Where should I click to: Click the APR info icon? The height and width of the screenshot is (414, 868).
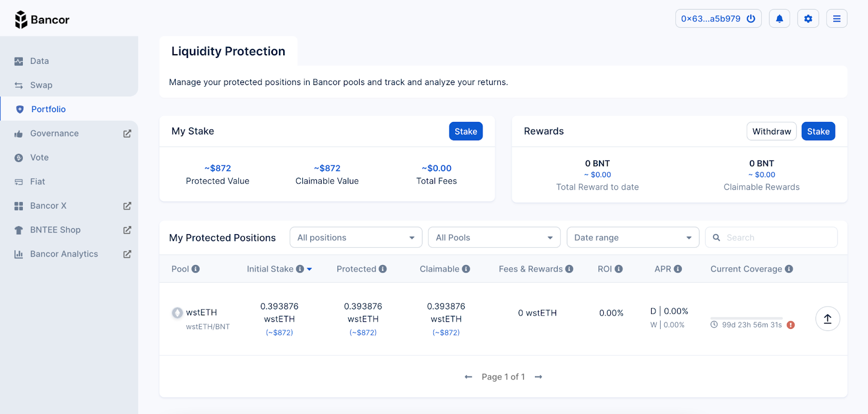coord(678,269)
